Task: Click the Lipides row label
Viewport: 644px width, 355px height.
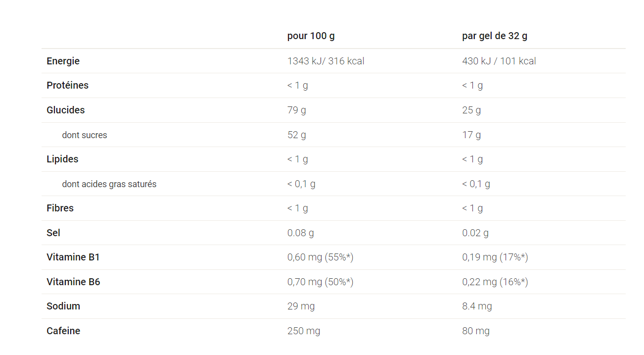Action: pyautogui.click(x=62, y=159)
